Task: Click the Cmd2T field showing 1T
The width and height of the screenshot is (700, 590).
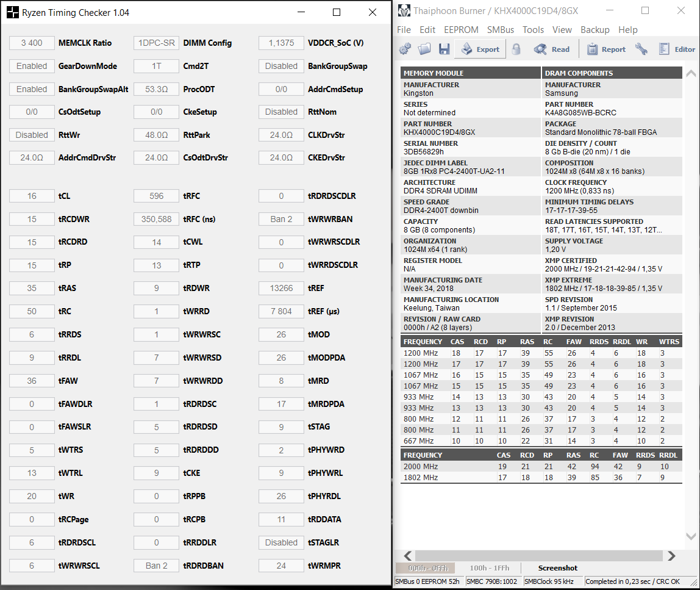Action: click(156, 66)
